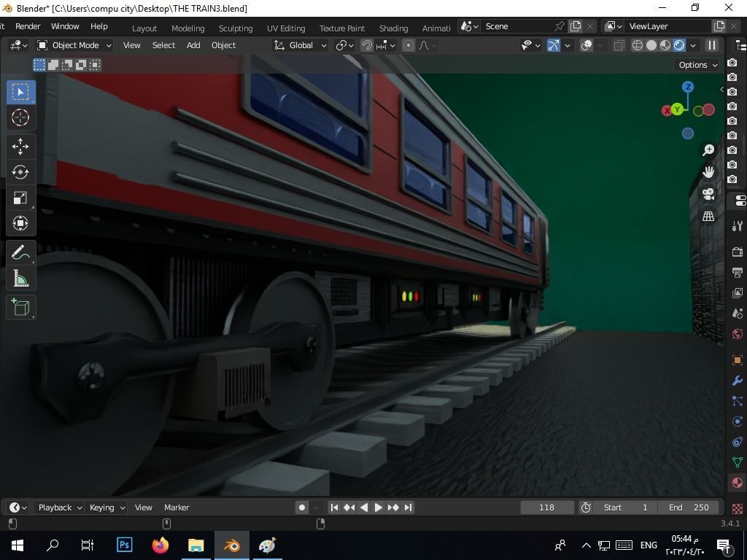Select the Add Cube tool
The height and width of the screenshot is (560, 747).
point(20,307)
